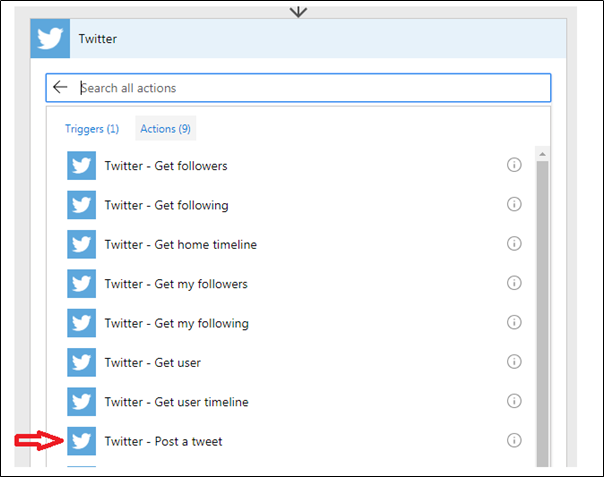Select Twitter - Get user timeline action
604x477 pixels.
point(175,402)
